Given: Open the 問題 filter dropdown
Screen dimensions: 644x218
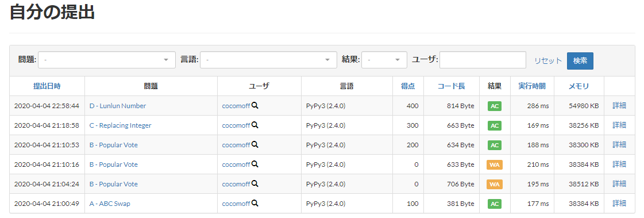Looking at the screenshot, I should (107, 60).
